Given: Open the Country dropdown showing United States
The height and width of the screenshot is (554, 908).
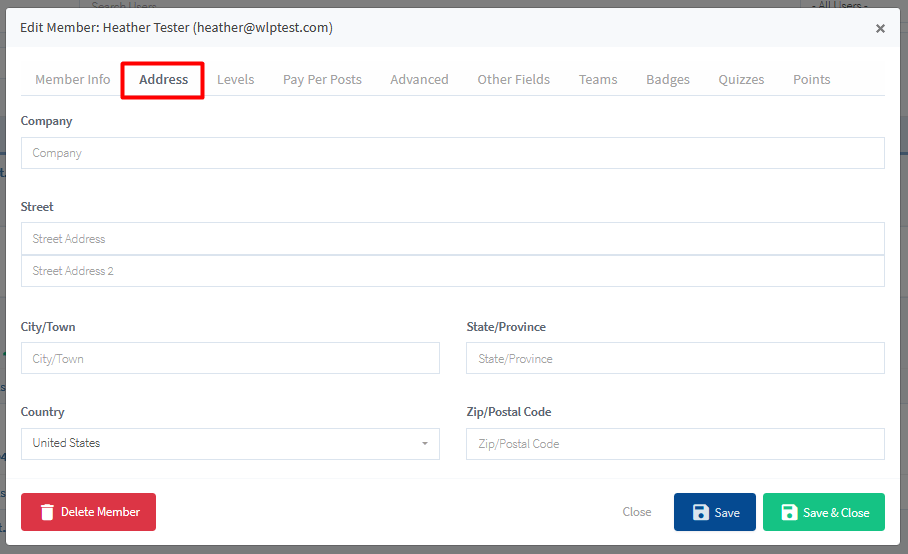Looking at the screenshot, I should coord(230,444).
